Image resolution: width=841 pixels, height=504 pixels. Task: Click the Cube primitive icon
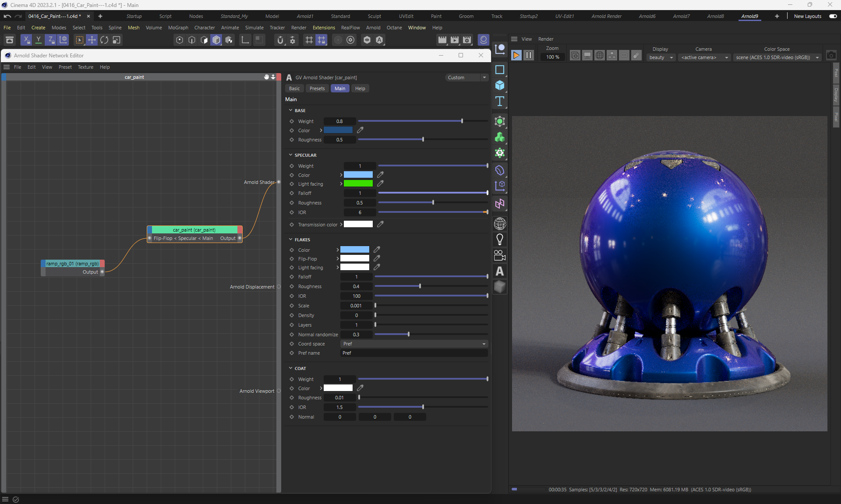[500, 85]
